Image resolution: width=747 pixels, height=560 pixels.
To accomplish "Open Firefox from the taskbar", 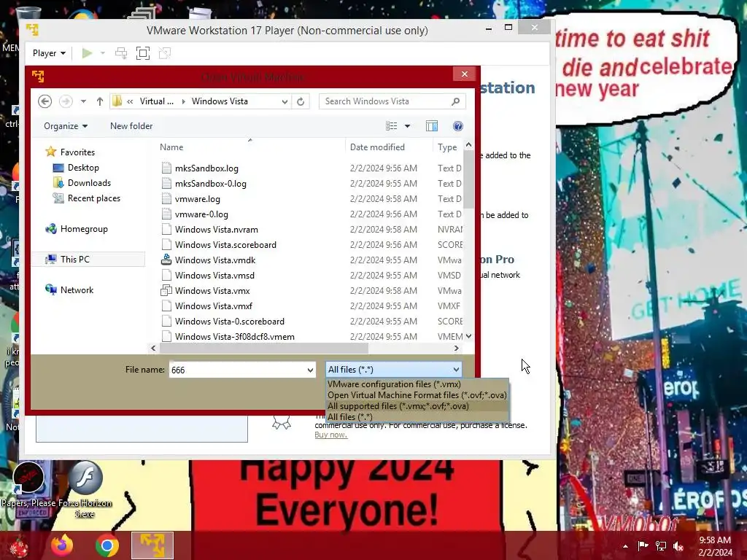I will pyautogui.click(x=62, y=545).
